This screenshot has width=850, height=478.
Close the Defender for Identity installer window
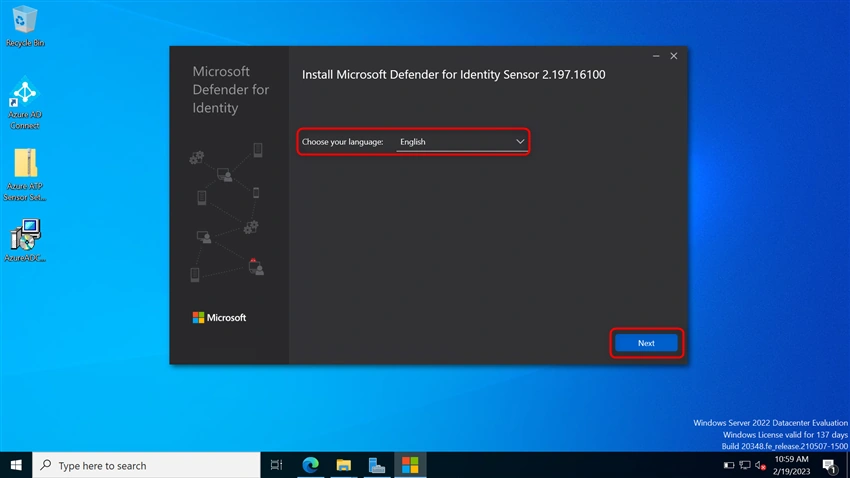(674, 56)
